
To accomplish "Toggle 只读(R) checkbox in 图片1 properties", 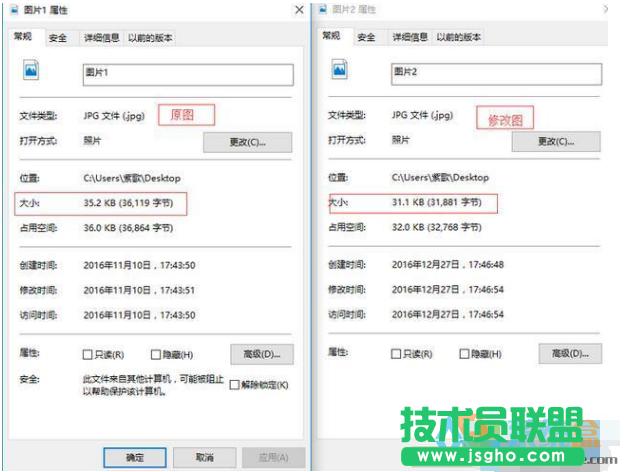I will [x=87, y=355].
